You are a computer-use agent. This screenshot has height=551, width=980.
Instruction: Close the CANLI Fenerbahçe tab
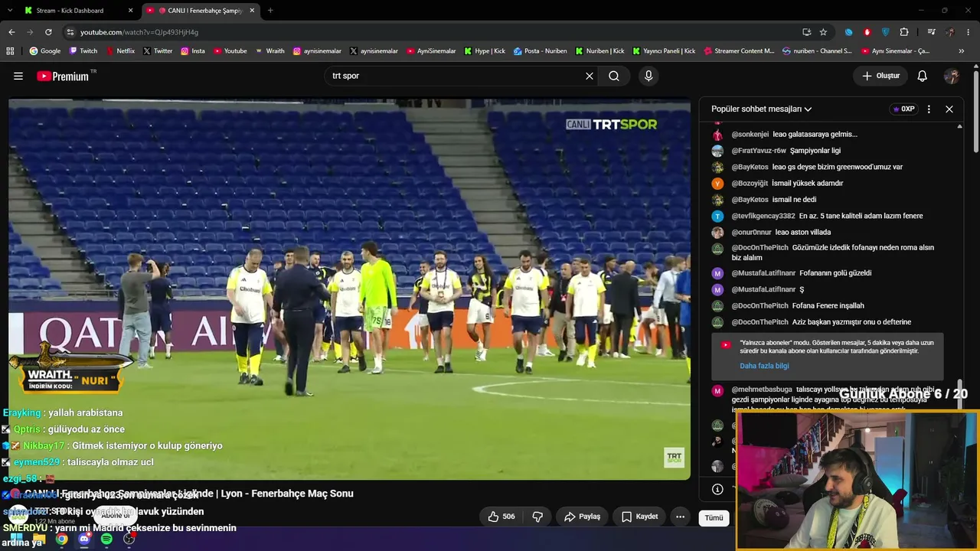click(x=253, y=11)
